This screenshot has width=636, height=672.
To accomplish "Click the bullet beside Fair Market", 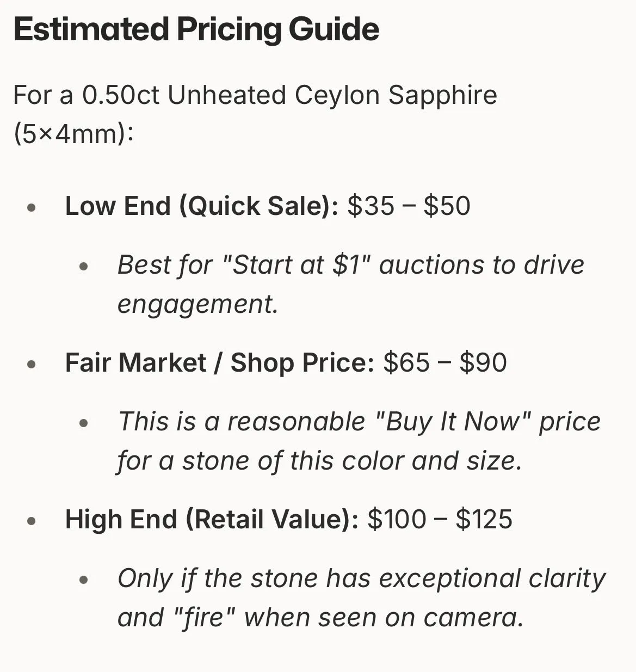I will pos(32,364).
